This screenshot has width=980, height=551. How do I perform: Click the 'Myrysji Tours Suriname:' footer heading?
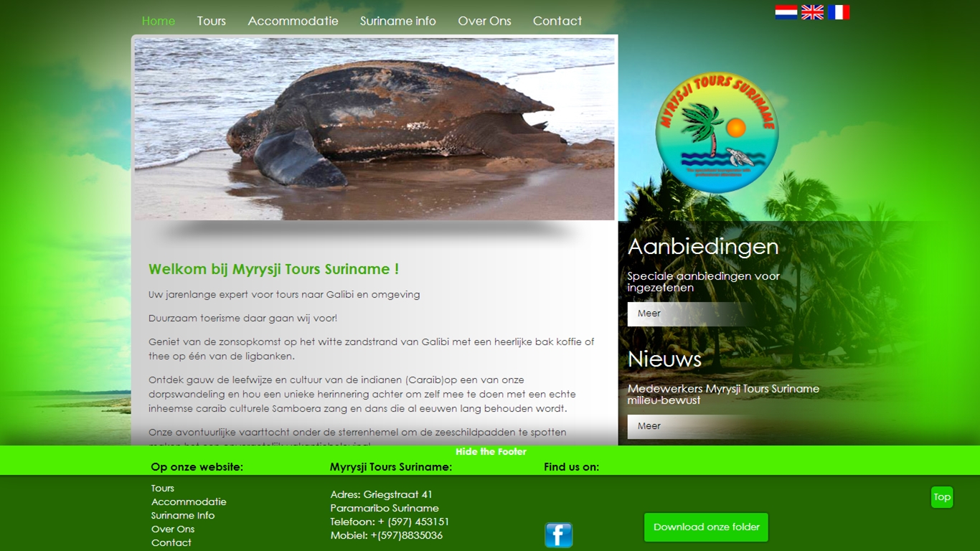point(391,467)
